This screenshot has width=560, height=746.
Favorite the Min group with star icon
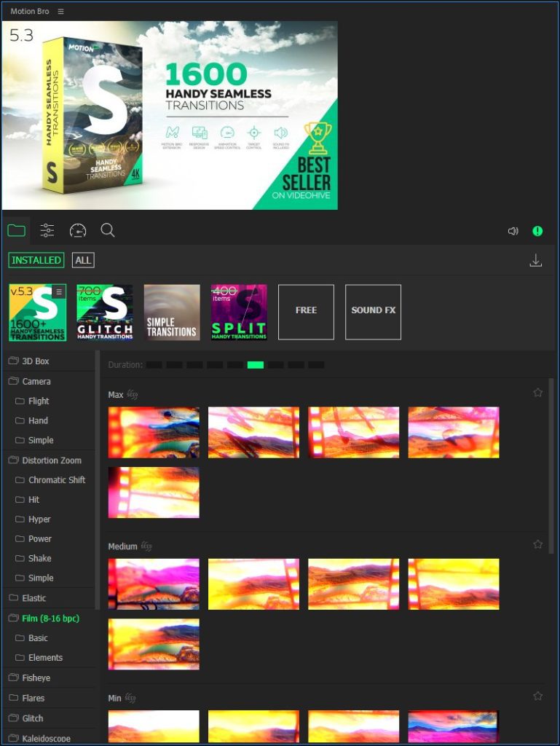[x=537, y=696]
